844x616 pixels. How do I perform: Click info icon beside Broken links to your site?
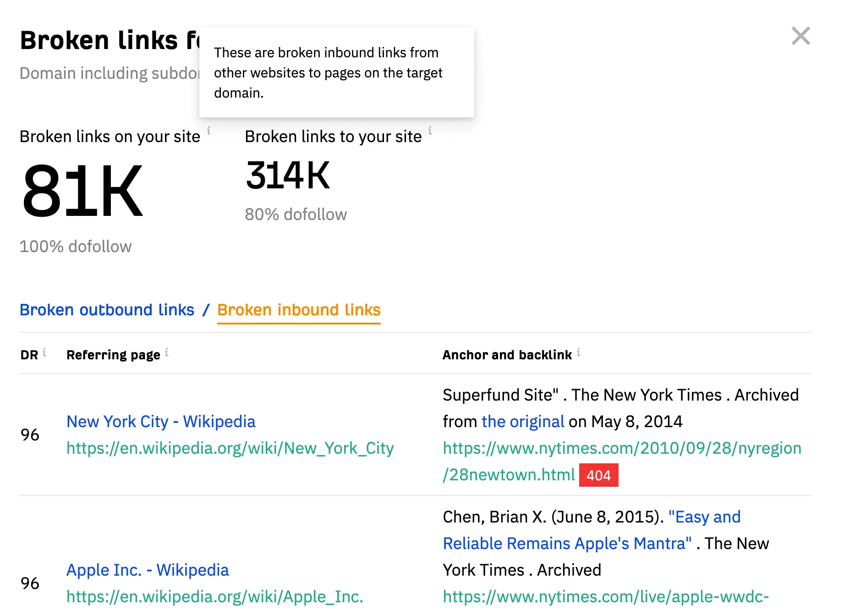click(x=430, y=131)
